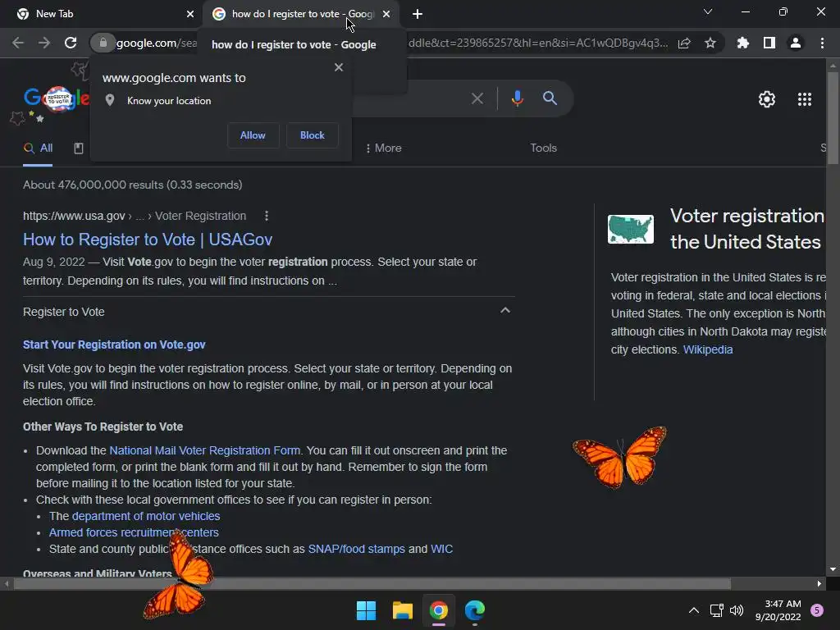
Task: Select the Books filter icon tab
Action: 78,148
